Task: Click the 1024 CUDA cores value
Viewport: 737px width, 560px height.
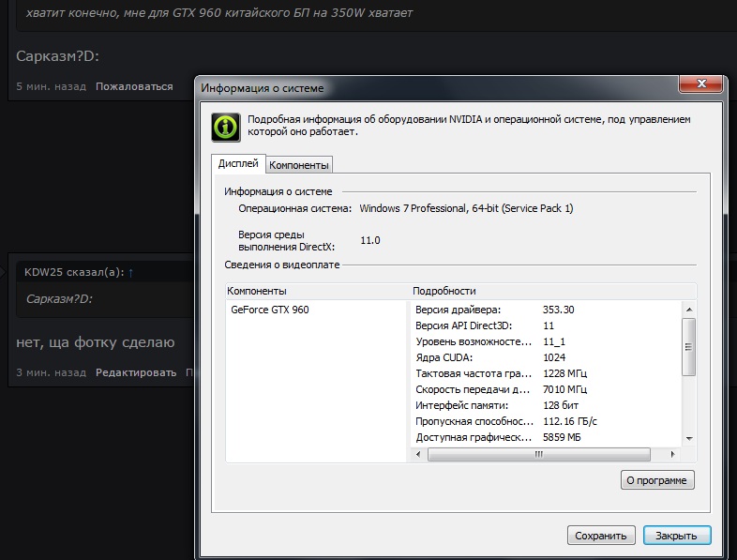Action: [x=554, y=357]
